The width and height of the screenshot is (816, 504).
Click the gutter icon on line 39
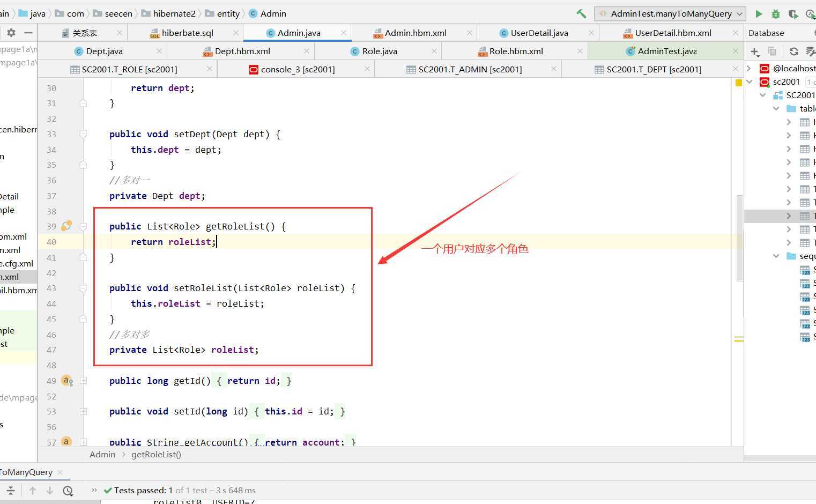[x=66, y=226]
